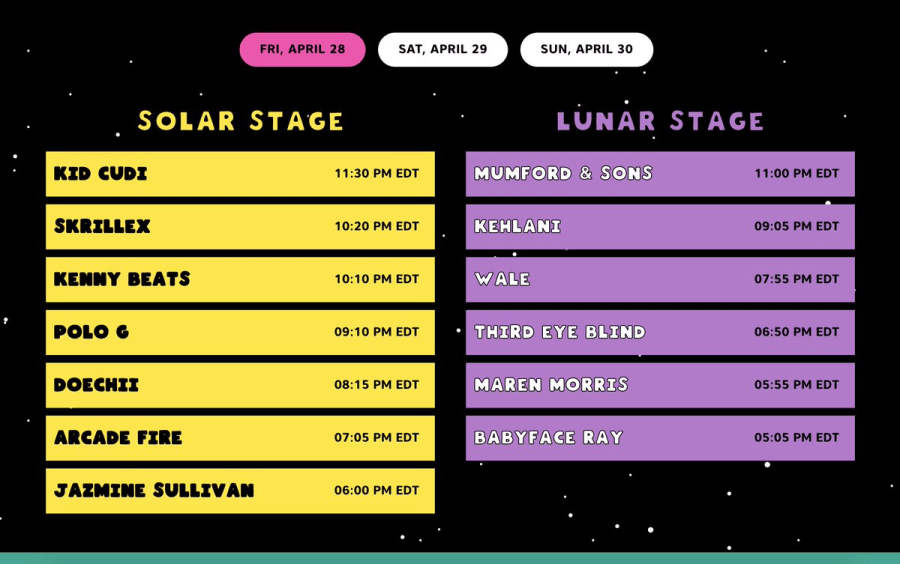Click the Jazmine Sullivan row
The height and width of the screenshot is (564, 900).
click(240, 491)
